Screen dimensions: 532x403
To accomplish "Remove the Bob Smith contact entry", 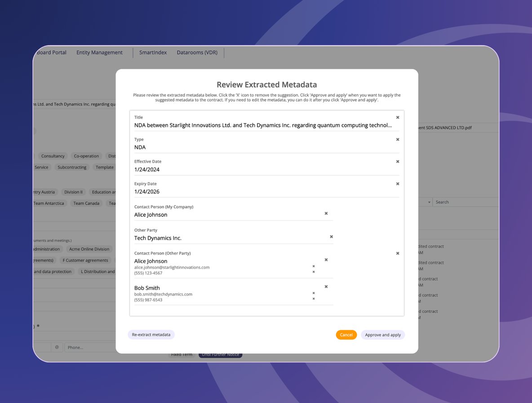I will (326, 287).
